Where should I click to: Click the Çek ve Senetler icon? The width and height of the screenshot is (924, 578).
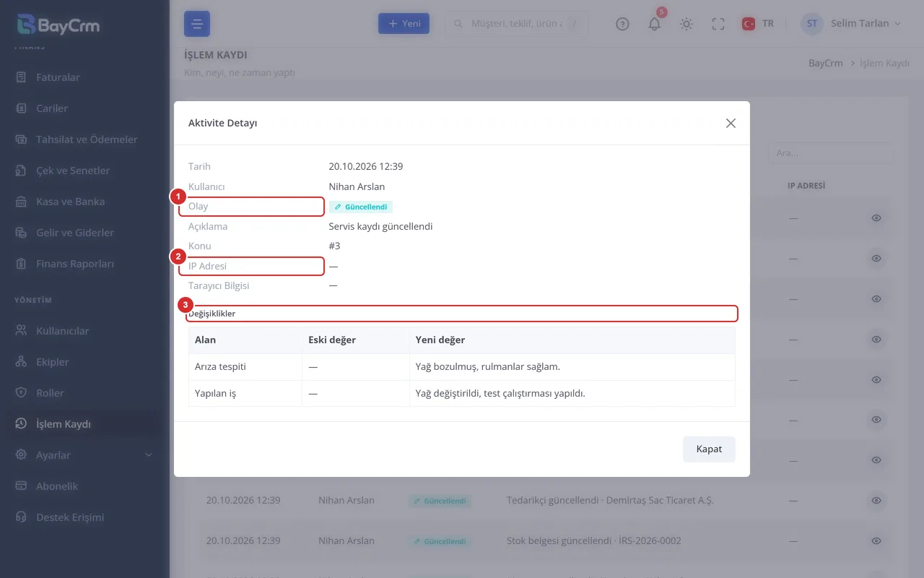click(22, 171)
